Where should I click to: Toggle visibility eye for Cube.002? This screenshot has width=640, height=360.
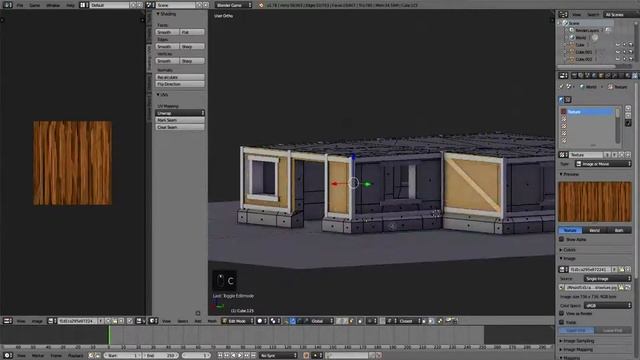tap(618, 59)
